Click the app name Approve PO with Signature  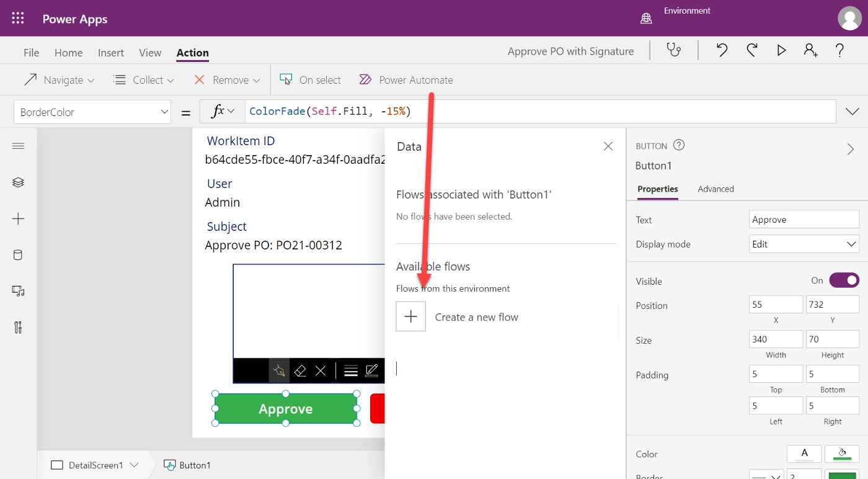570,51
